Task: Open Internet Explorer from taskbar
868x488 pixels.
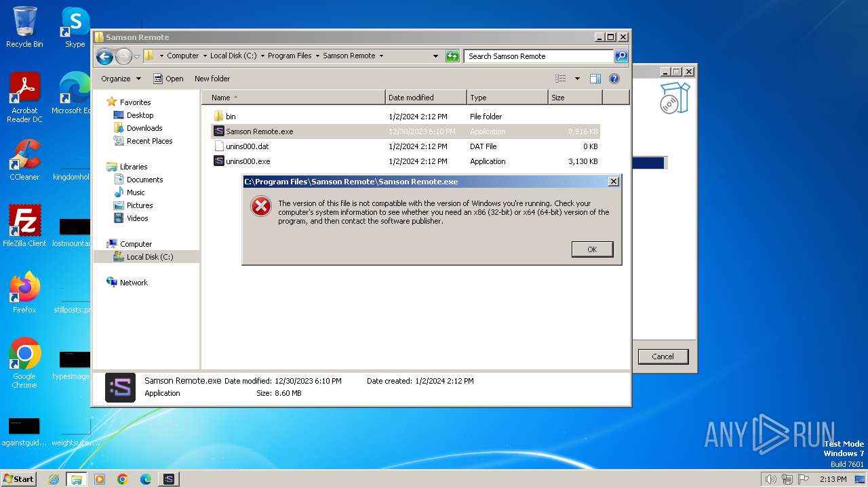Action: pyautogui.click(x=54, y=479)
